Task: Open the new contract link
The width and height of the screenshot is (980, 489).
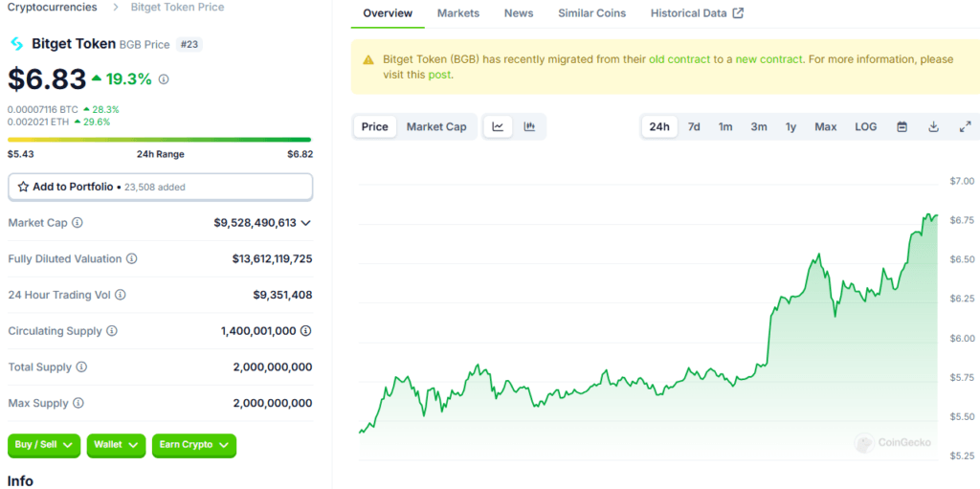Action: point(768,59)
